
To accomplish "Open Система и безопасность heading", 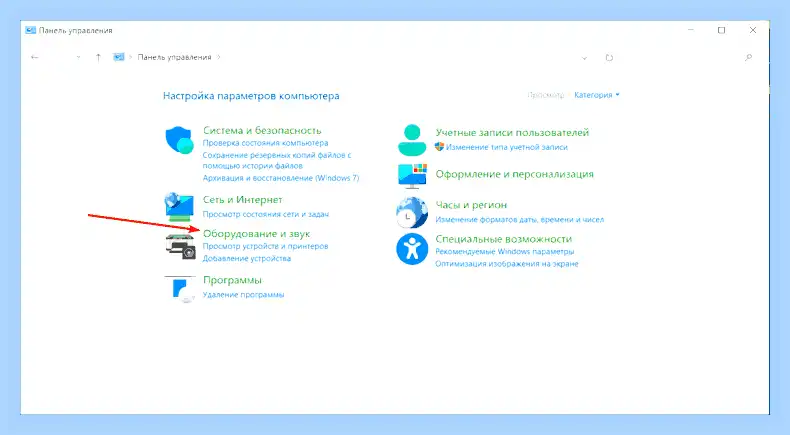I will pyautogui.click(x=262, y=131).
